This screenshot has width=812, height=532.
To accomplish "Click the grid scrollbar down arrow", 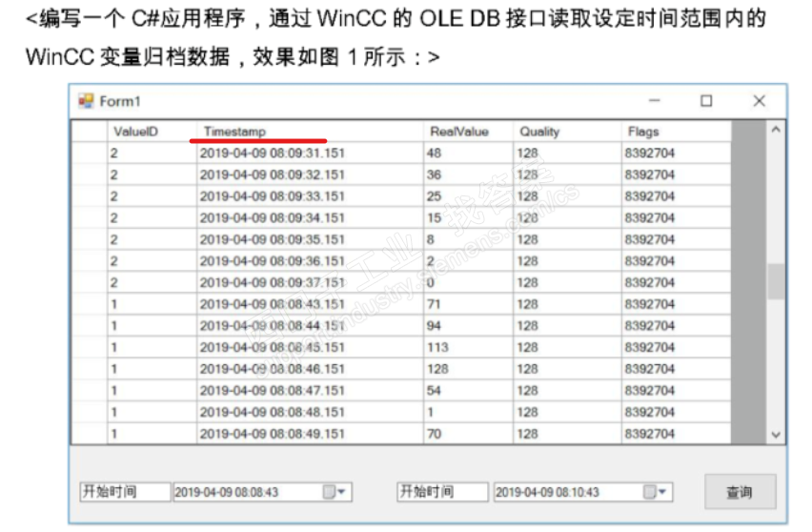I will (x=776, y=435).
